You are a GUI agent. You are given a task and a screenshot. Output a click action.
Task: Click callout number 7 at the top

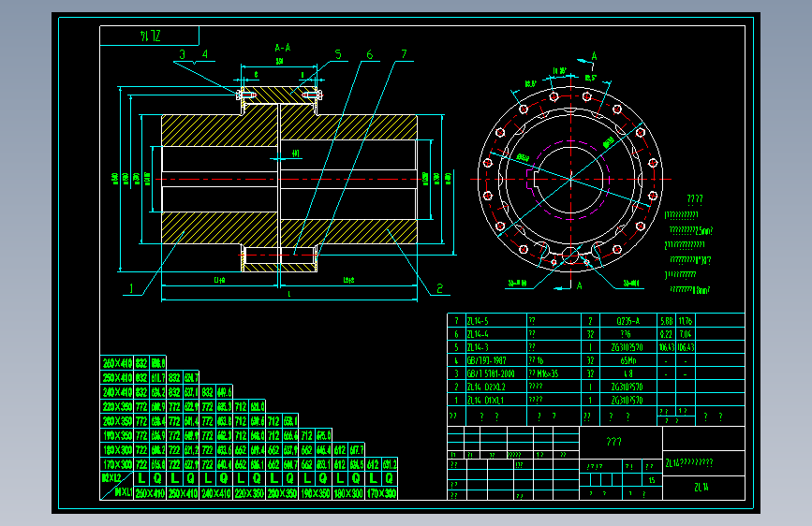[x=404, y=54]
